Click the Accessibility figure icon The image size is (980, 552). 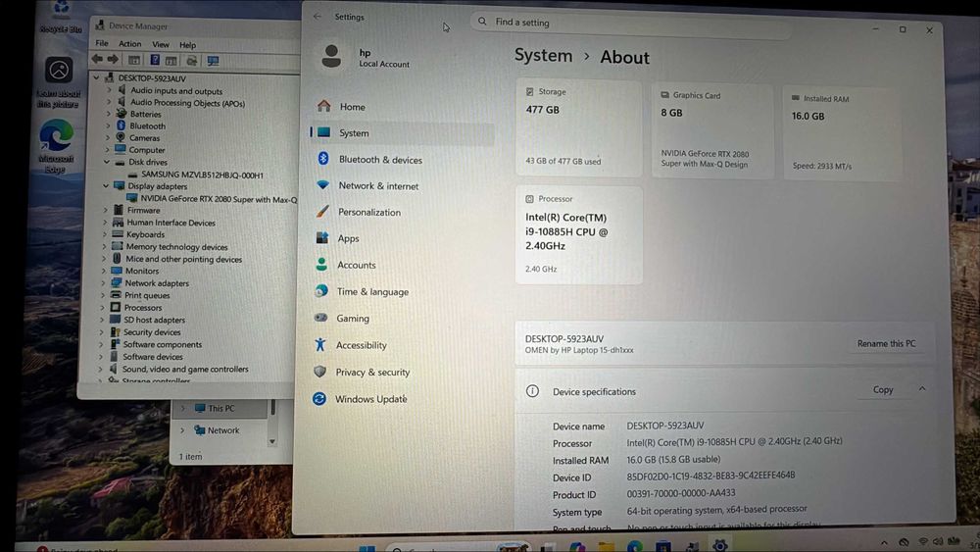pyautogui.click(x=320, y=344)
